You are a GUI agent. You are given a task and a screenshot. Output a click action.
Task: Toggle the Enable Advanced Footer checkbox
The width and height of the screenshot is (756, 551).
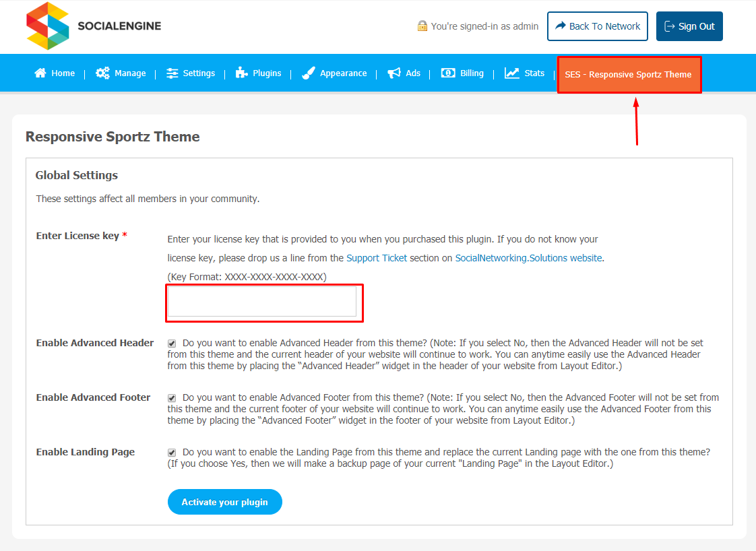[172, 397]
